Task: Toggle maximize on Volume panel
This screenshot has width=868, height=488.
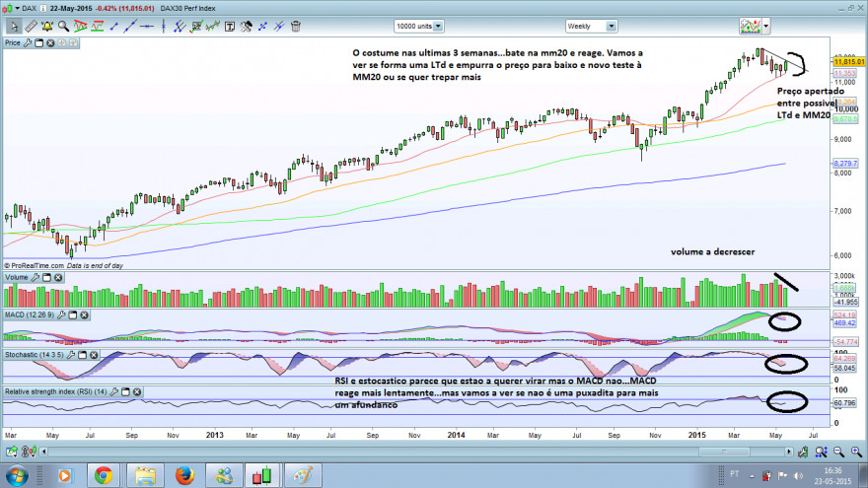Action: tap(46, 277)
